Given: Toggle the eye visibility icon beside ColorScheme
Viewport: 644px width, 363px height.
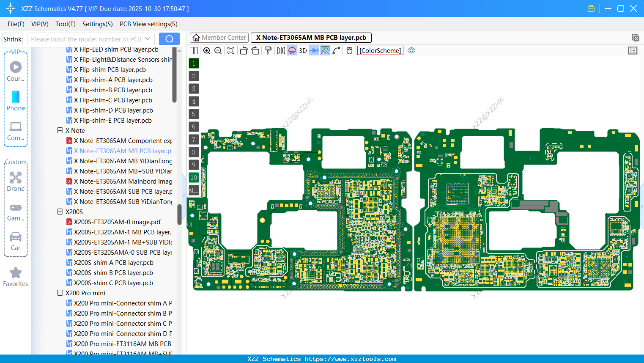Looking at the screenshot, I should click(x=411, y=50).
